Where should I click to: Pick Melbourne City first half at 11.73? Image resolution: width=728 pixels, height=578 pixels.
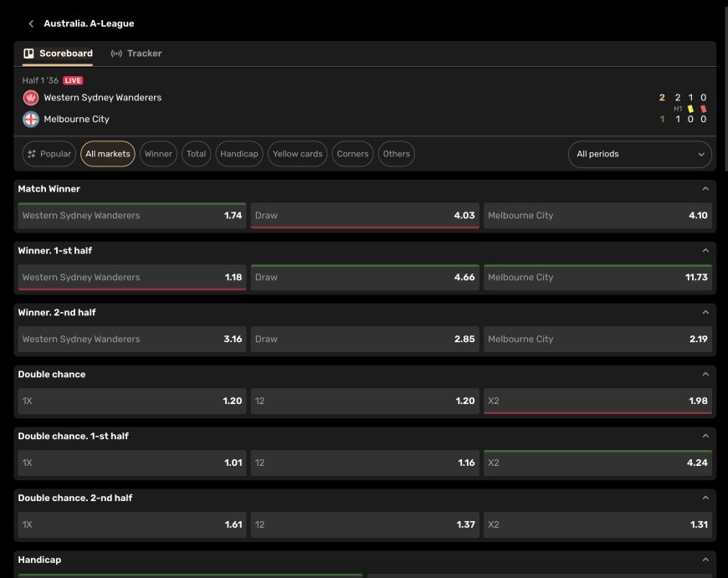pos(597,277)
